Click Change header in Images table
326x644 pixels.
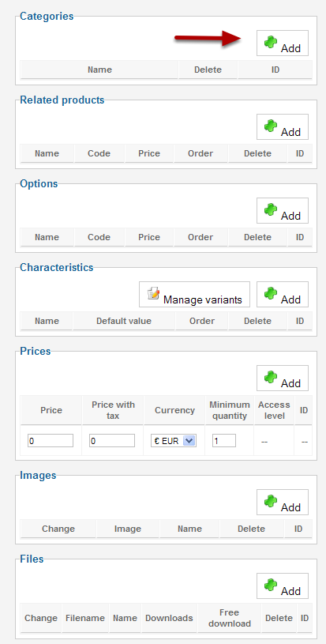pos(58,529)
